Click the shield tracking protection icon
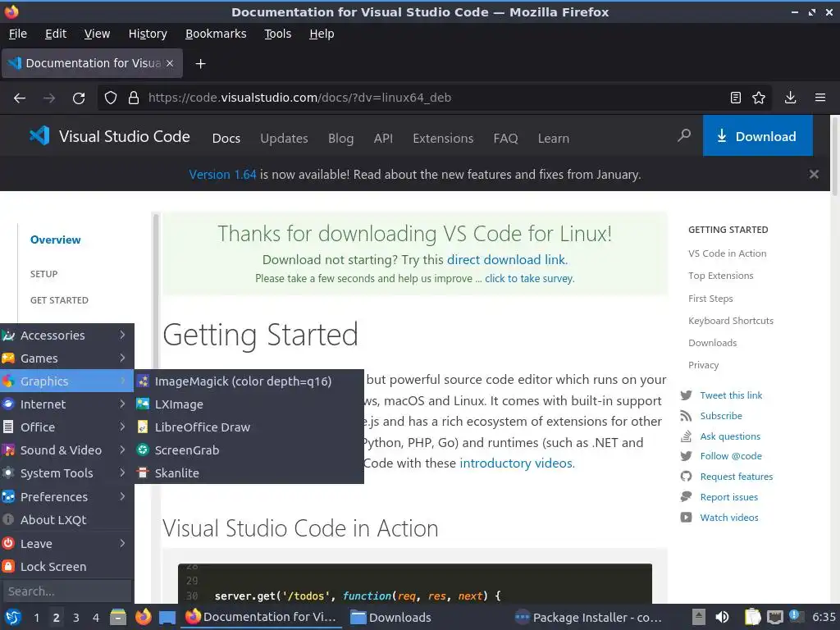 click(x=111, y=98)
